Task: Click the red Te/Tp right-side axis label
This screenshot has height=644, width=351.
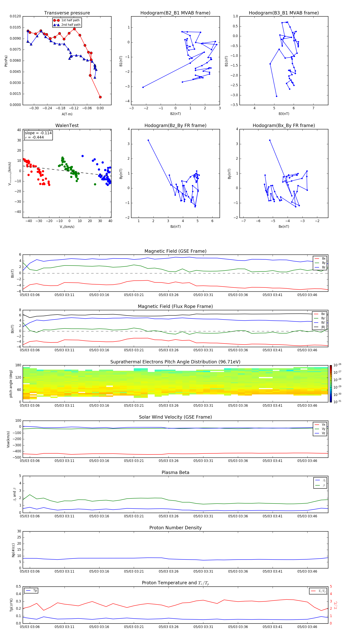Action: pyautogui.click(x=336, y=605)
